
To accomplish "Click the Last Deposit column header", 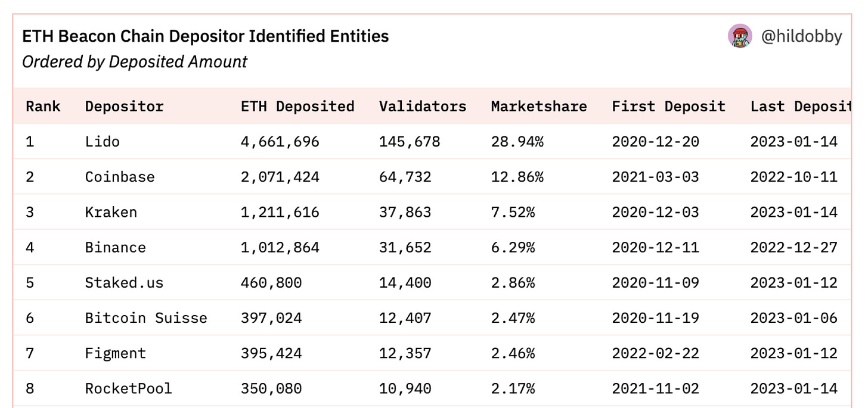I will pyautogui.click(x=800, y=107).
